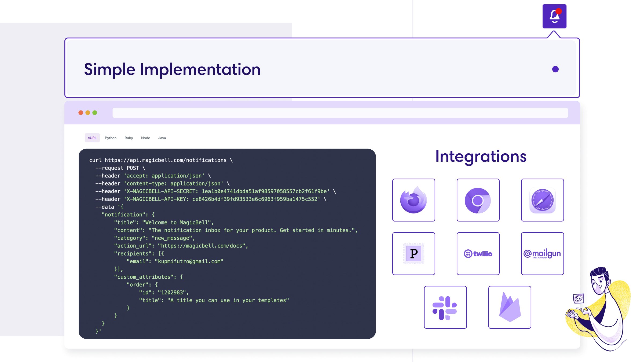
Task: Click the red window dot
Action: tap(81, 113)
